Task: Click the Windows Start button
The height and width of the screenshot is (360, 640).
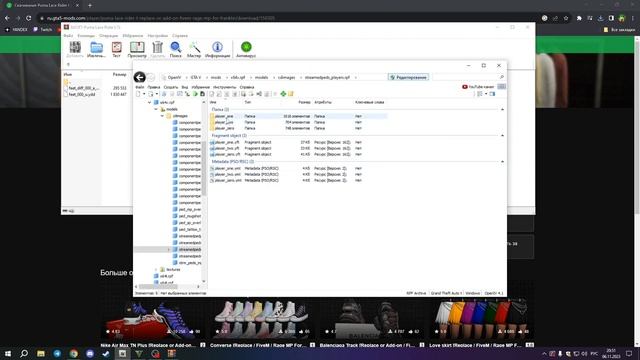Action: click(8, 353)
